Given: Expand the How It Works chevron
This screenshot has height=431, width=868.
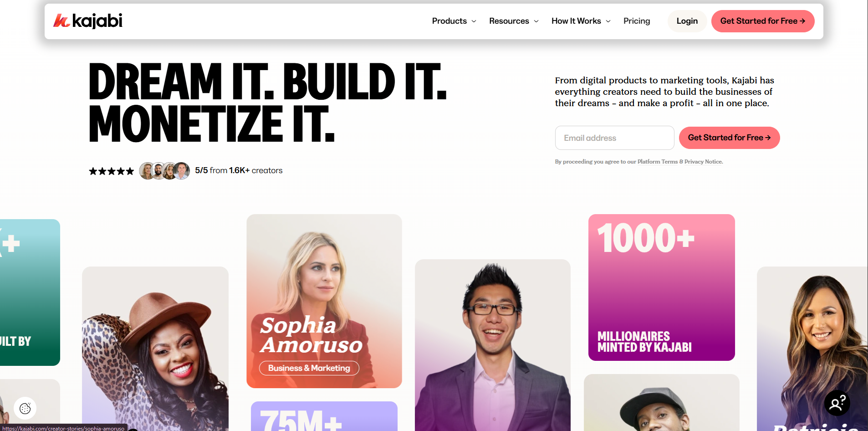Looking at the screenshot, I should (608, 21).
